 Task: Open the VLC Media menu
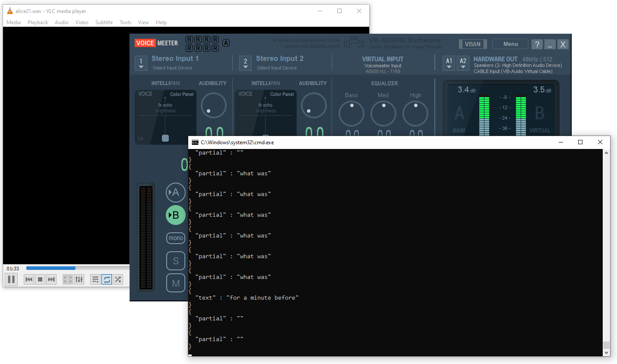[13, 22]
